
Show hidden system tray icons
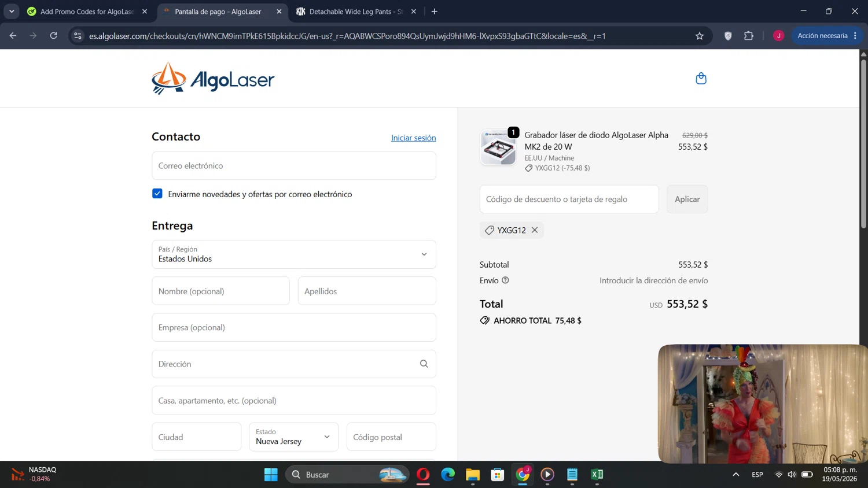coord(736,475)
